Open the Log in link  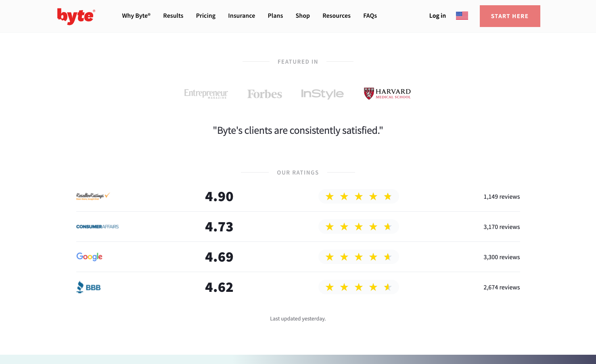[x=437, y=16]
